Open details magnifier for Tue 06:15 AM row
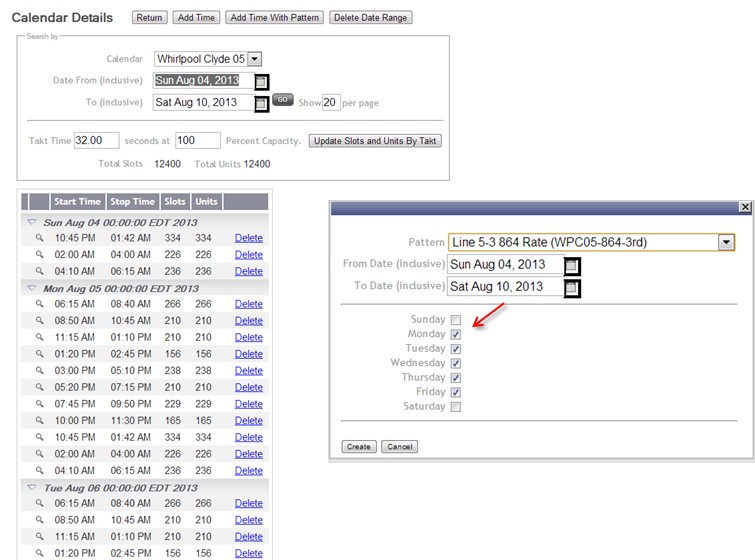This screenshot has width=755, height=560. 39,503
